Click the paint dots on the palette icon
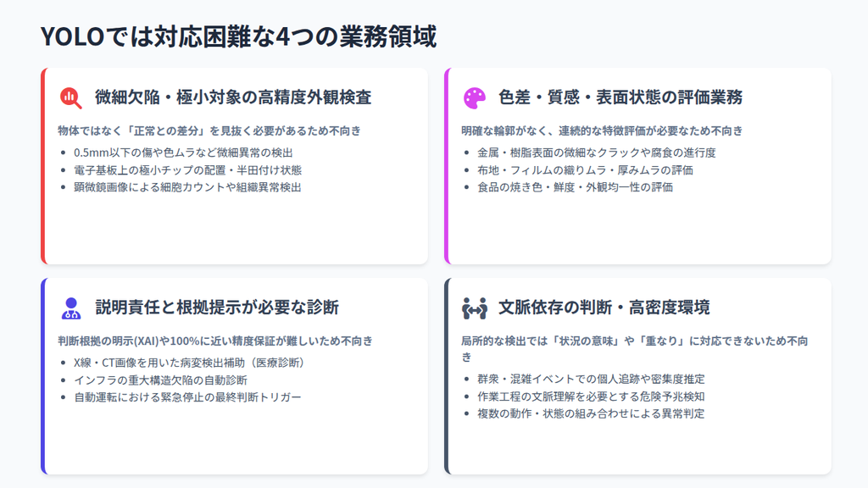 [x=472, y=93]
